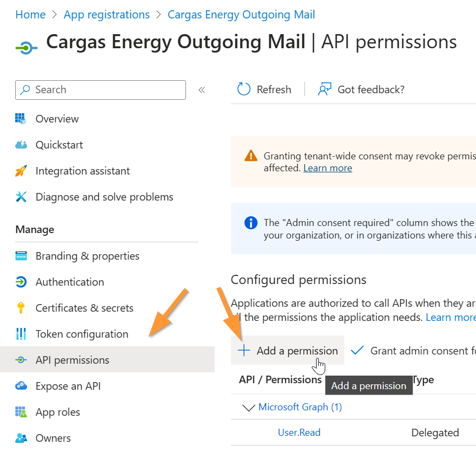Viewport: 476px width, 458px height.
Task: Click the Delegated type cell
Action: click(435, 433)
